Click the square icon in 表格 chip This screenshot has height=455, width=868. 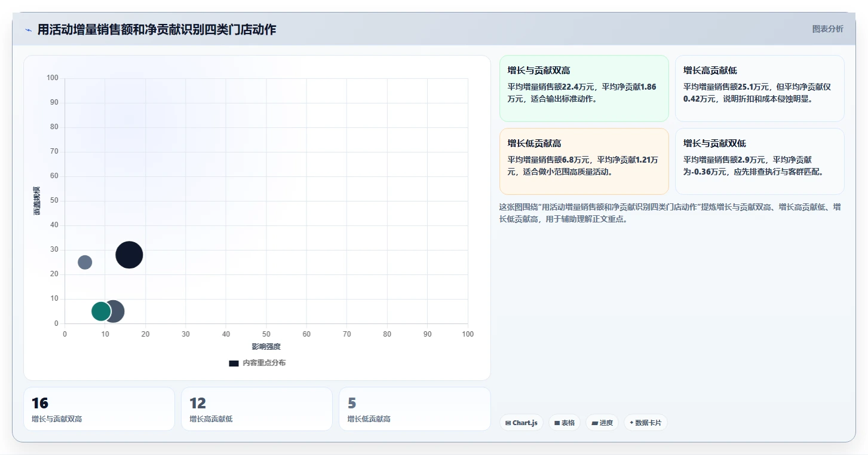(557, 423)
